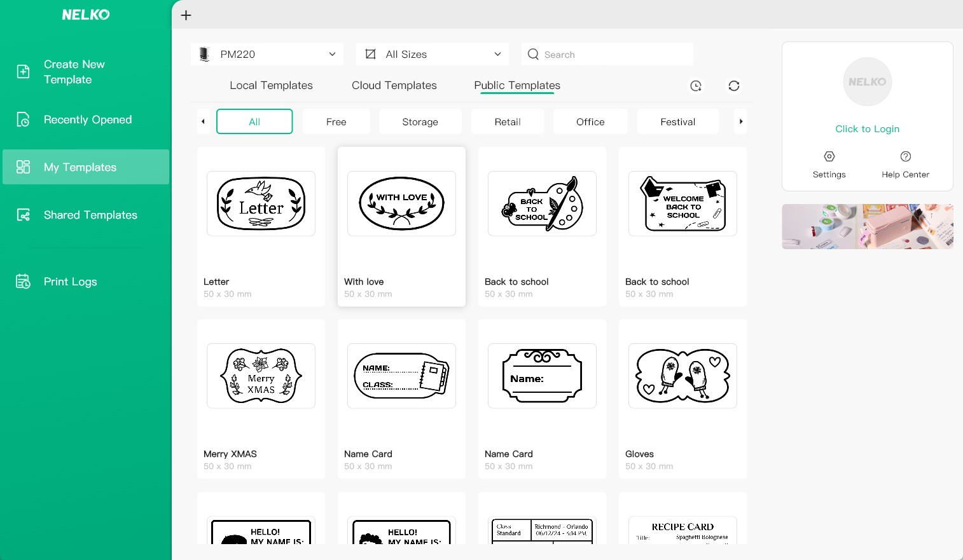
Task: Open Name Card template with notebook
Action: [x=401, y=376]
